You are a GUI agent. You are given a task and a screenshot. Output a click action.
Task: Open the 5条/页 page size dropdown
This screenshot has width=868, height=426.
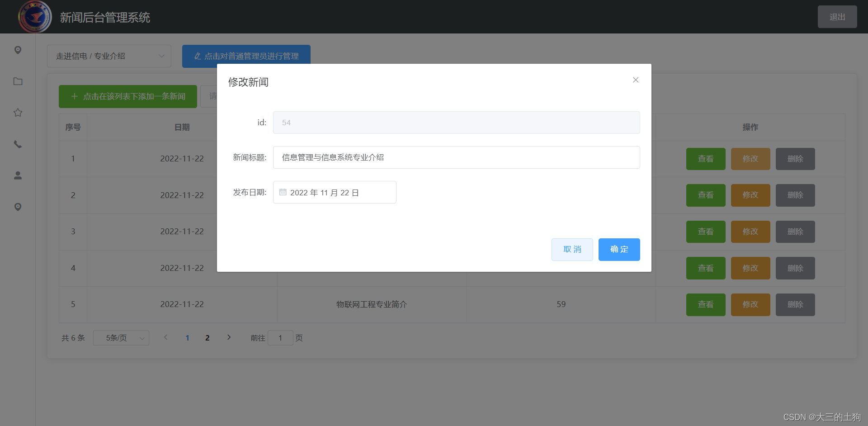tap(121, 337)
